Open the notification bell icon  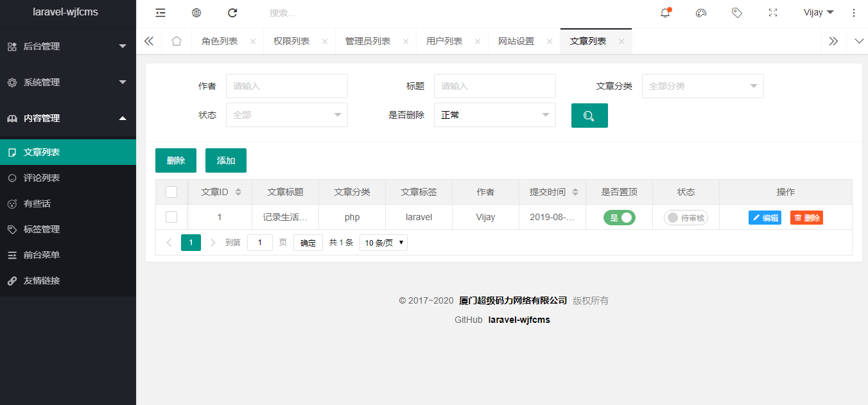click(x=665, y=13)
